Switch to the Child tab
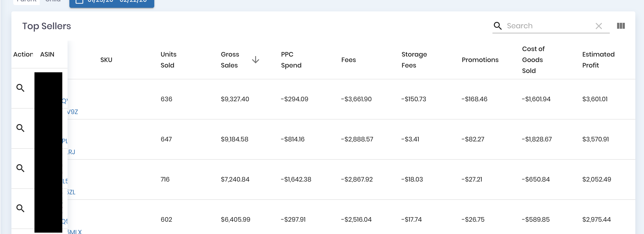Viewport: 644px width, 234px height. pos(53,1)
